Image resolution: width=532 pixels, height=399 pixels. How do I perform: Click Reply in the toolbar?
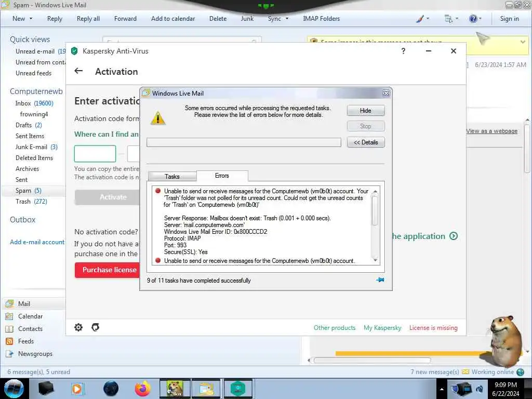[55, 19]
